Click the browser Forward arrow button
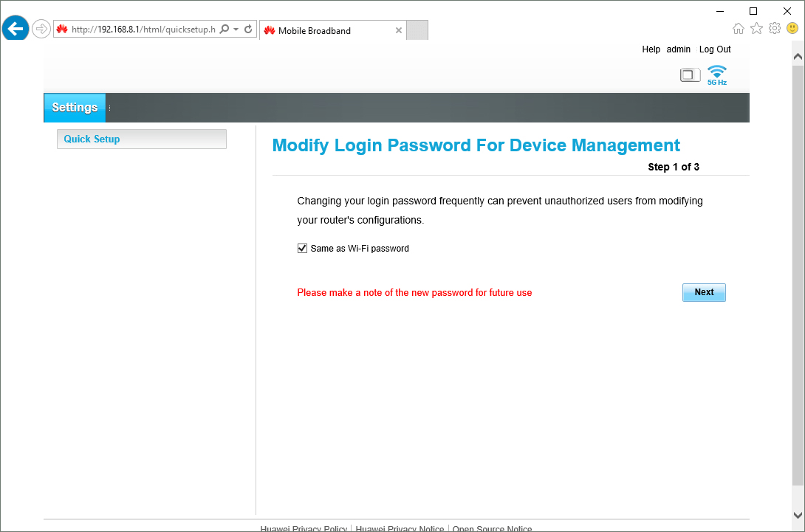 pos(41,29)
